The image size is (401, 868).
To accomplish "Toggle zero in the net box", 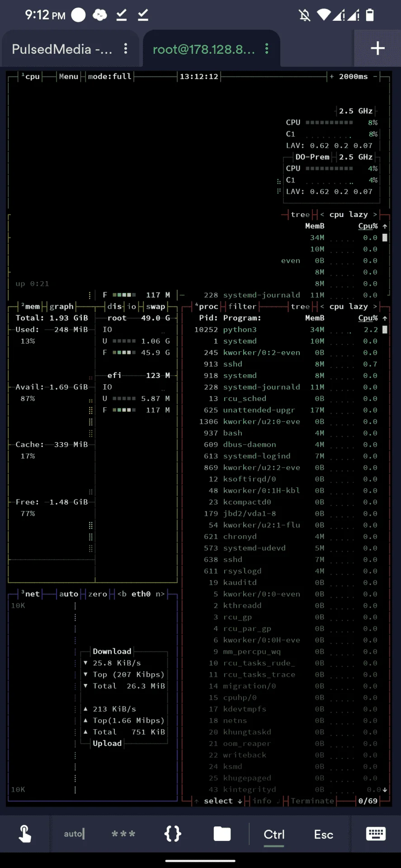I will tap(98, 594).
